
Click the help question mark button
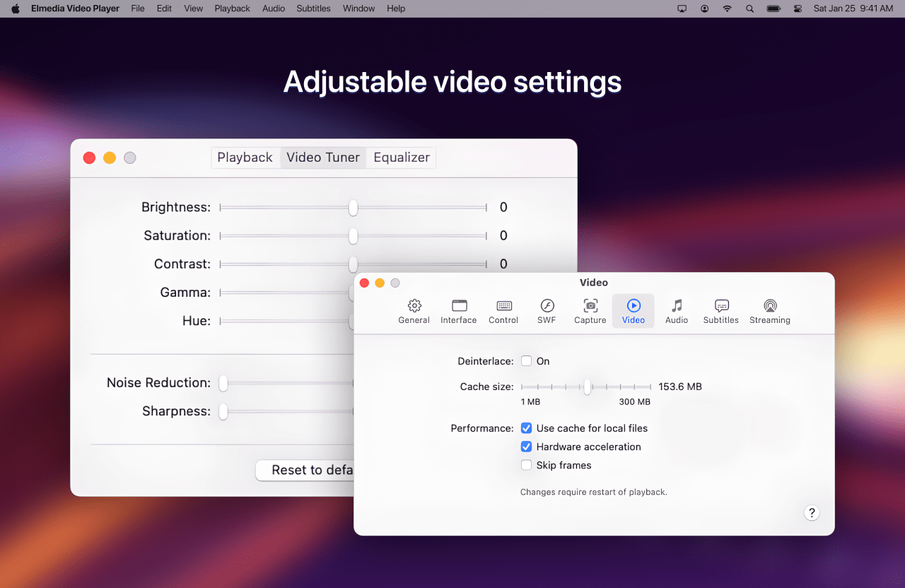812,513
